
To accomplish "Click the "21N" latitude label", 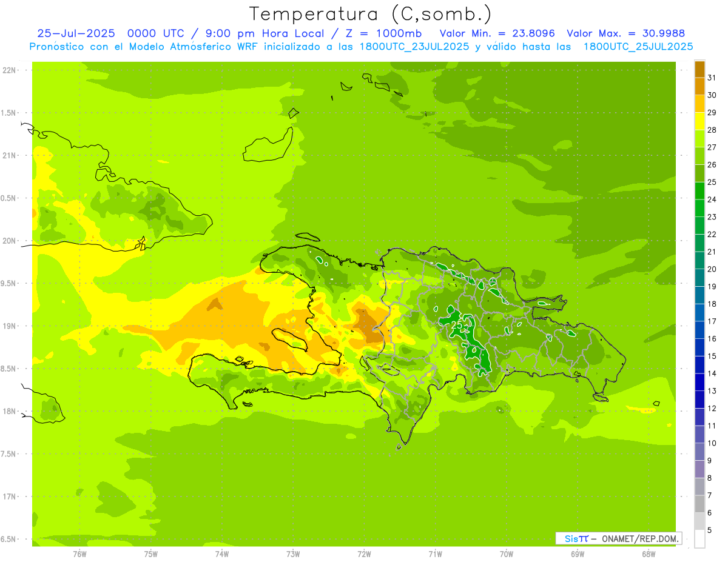I will (x=9, y=156).
